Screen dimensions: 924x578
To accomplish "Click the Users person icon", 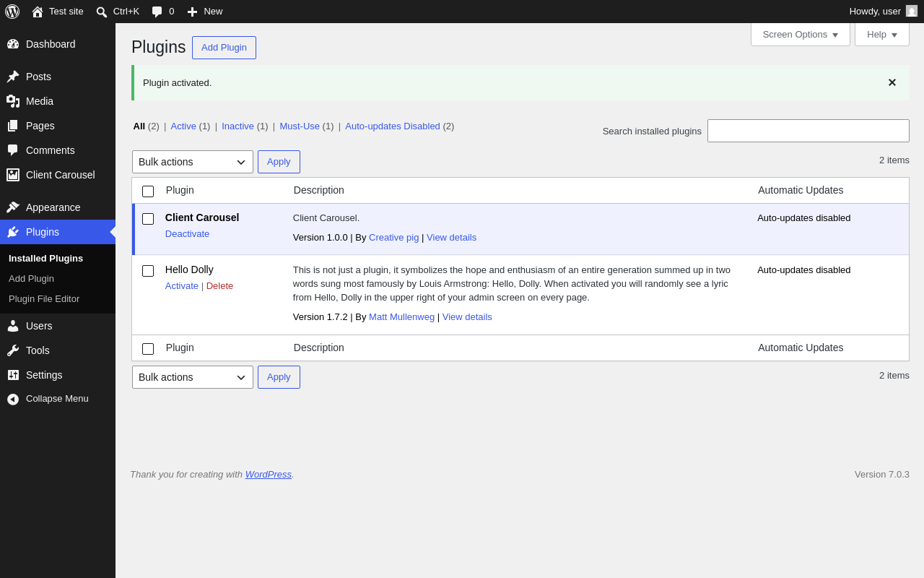I will (x=13, y=326).
